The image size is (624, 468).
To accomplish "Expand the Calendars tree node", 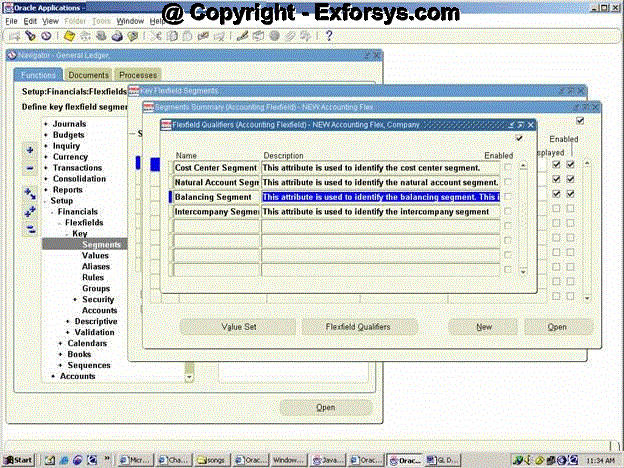I will (x=61, y=343).
